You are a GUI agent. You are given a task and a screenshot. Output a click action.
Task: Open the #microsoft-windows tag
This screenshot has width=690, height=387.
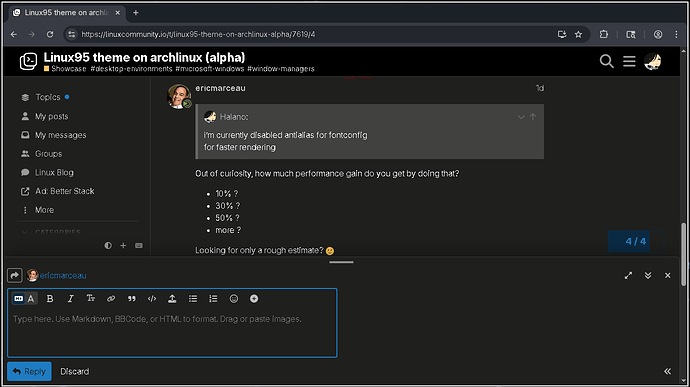pos(209,69)
